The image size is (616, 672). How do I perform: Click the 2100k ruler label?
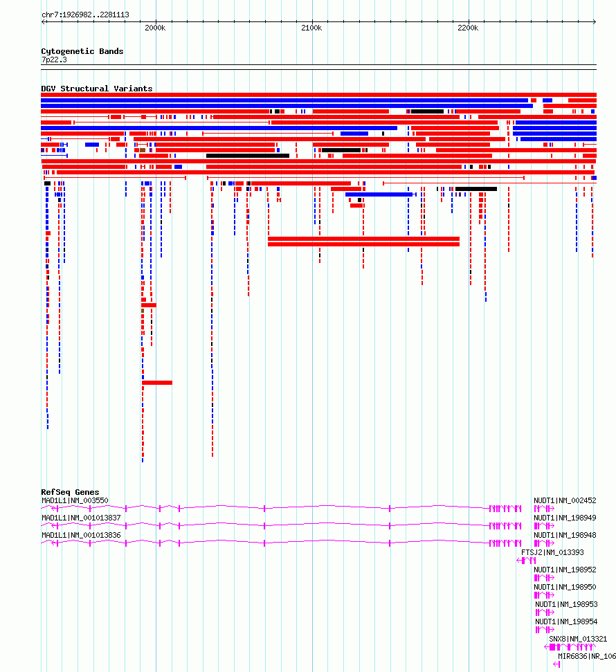coord(311,28)
